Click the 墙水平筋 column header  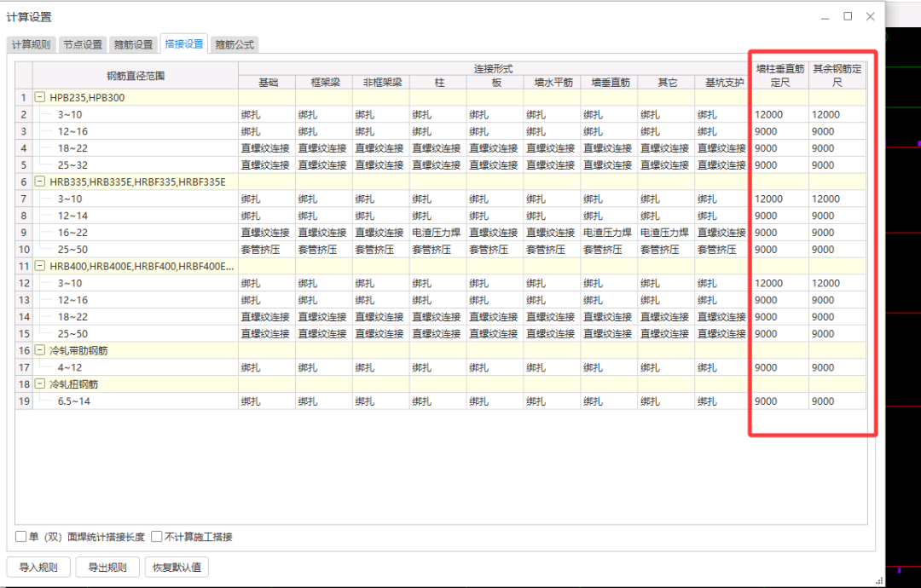552,83
